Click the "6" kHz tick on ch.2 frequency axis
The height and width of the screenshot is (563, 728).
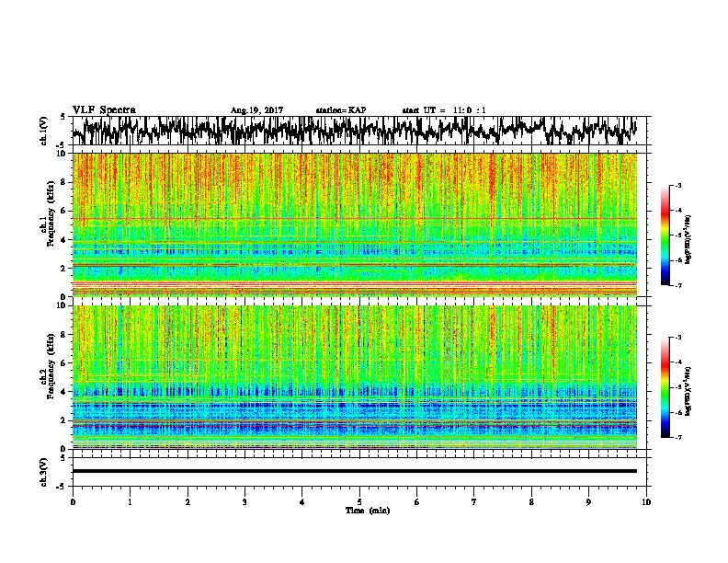click(64, 363)
